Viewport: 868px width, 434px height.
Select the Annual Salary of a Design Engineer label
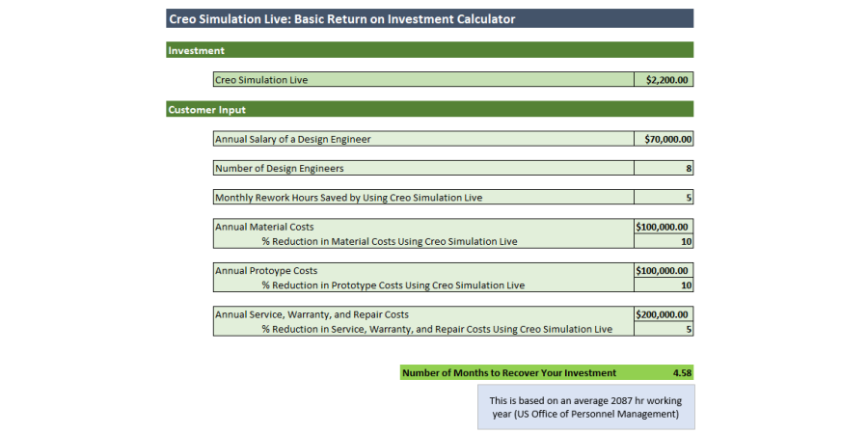click(292, 139)
